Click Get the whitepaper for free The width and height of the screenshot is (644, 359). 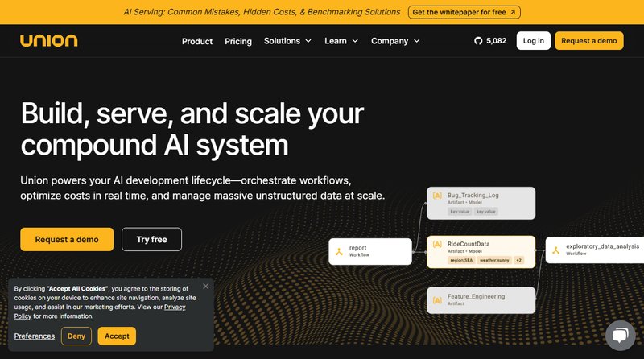tap(464, 12)
